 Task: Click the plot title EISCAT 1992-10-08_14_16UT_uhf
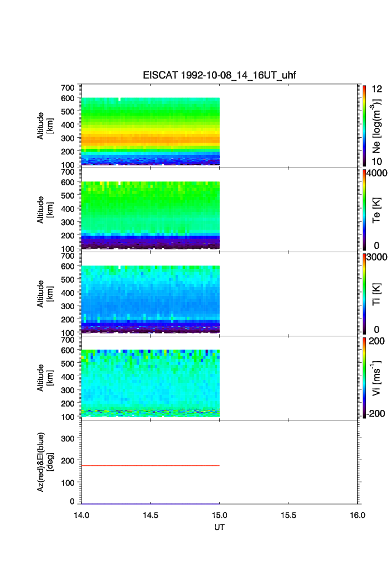click(x=219, y=75)
